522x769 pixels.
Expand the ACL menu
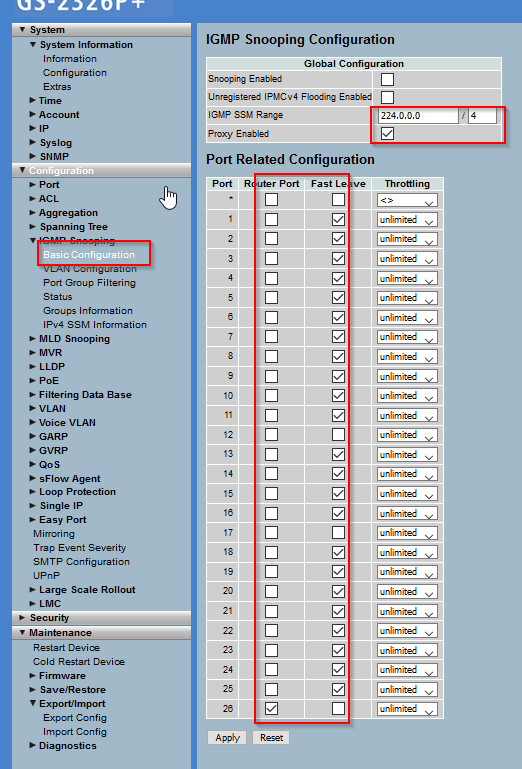44,199
